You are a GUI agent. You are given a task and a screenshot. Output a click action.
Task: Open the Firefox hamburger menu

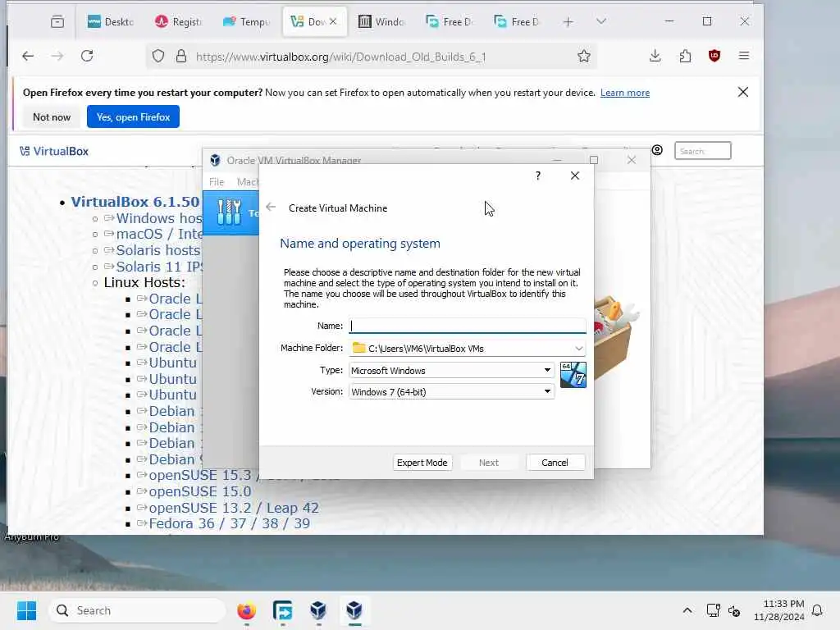(743, 56)
